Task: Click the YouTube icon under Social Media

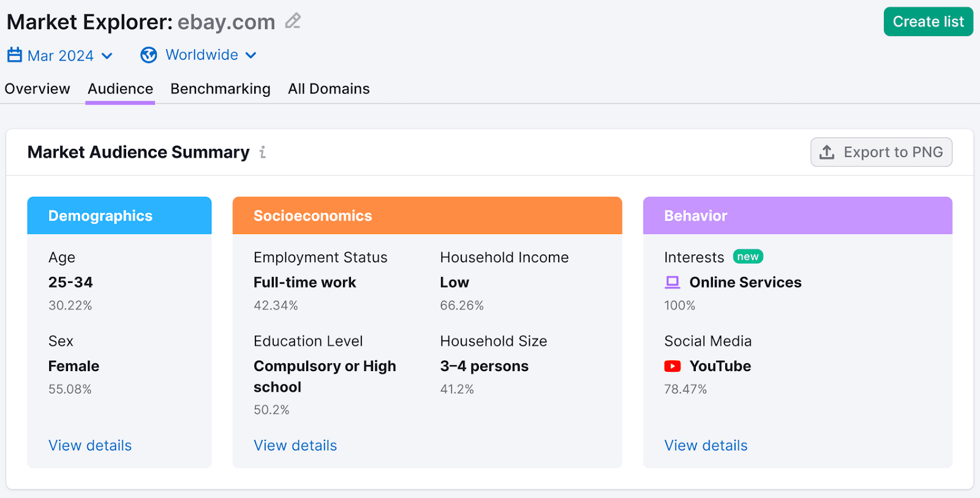Action: (x=673, y=366)
